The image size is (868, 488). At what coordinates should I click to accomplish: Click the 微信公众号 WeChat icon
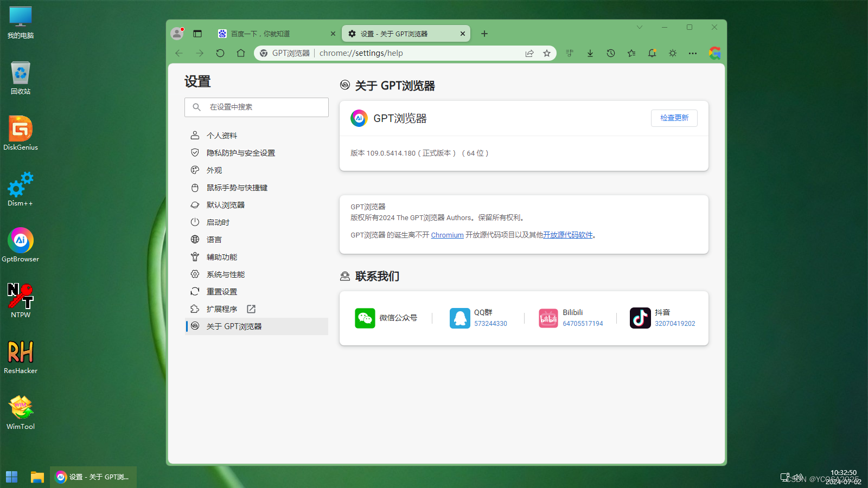[x=365, y=318]
